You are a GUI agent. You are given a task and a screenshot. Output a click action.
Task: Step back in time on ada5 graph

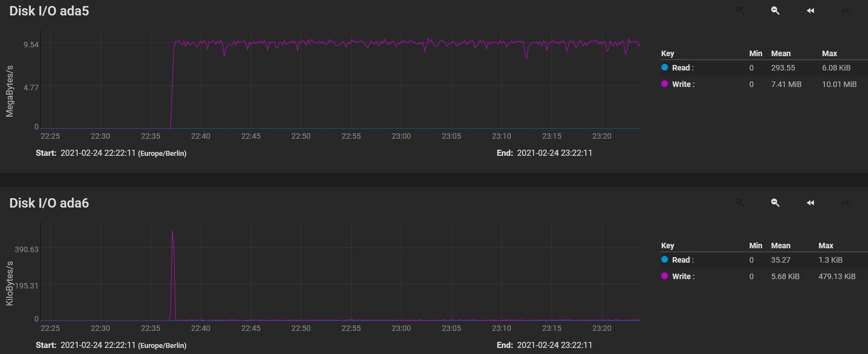(810, 10)
